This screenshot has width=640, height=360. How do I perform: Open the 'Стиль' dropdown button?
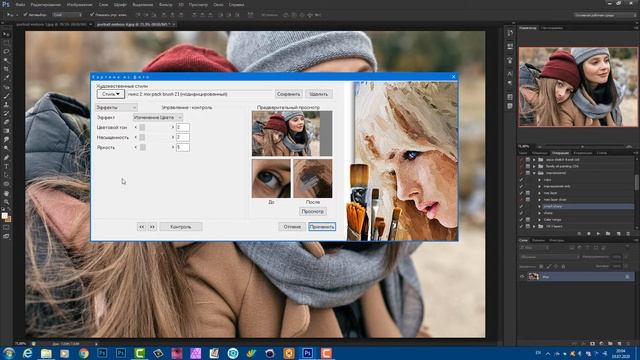tap(111, 94)
